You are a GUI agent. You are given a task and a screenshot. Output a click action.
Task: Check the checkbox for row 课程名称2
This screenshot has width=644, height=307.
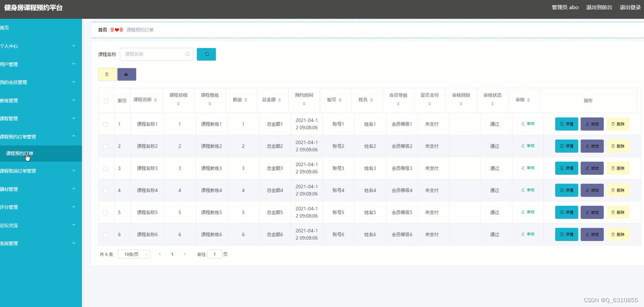106,147
